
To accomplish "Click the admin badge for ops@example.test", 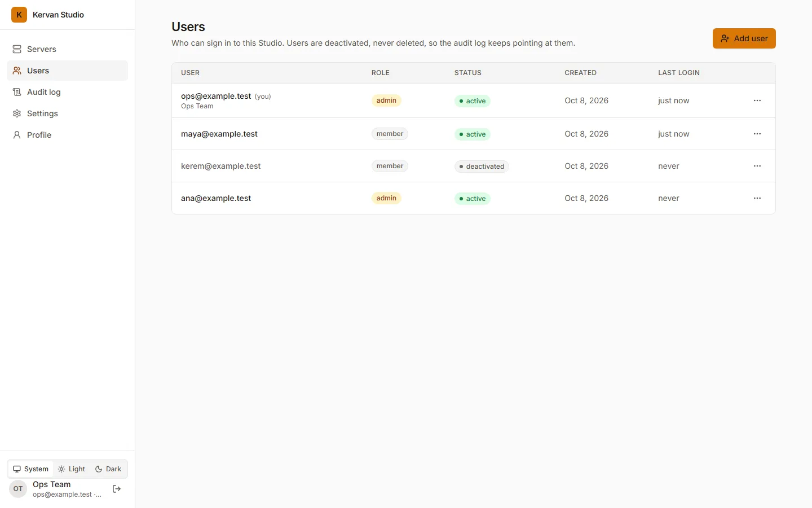I will pyautogui.click(x=386, y=100).
